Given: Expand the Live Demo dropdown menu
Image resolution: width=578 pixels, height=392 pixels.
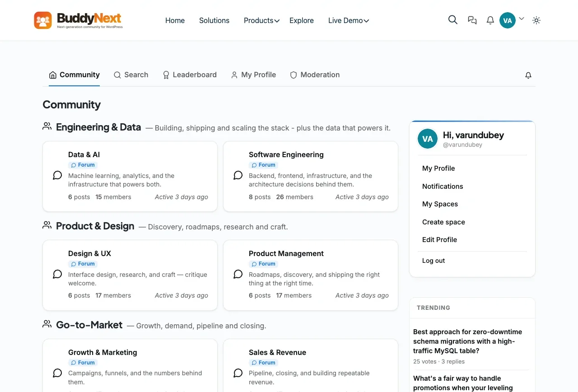Looking at the screenshot, I should point(349,20).
